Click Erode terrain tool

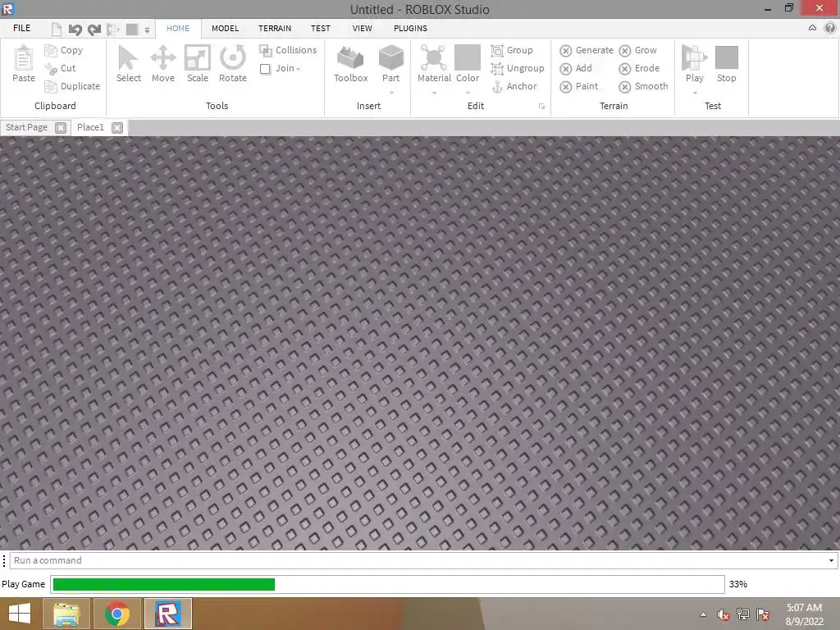tap(638, 69)
